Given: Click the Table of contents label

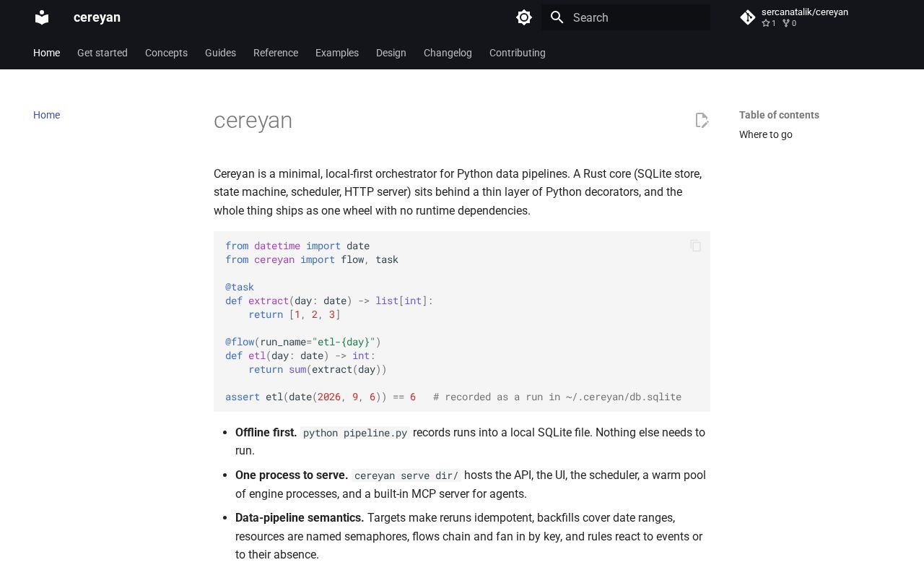Looking at the screenshot, I should coord(779,115).
